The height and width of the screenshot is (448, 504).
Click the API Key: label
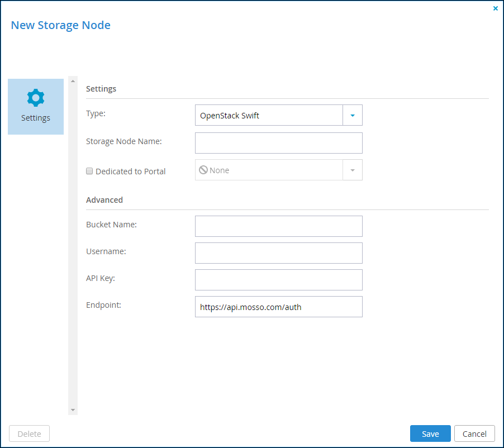click(x=101, y=278)
